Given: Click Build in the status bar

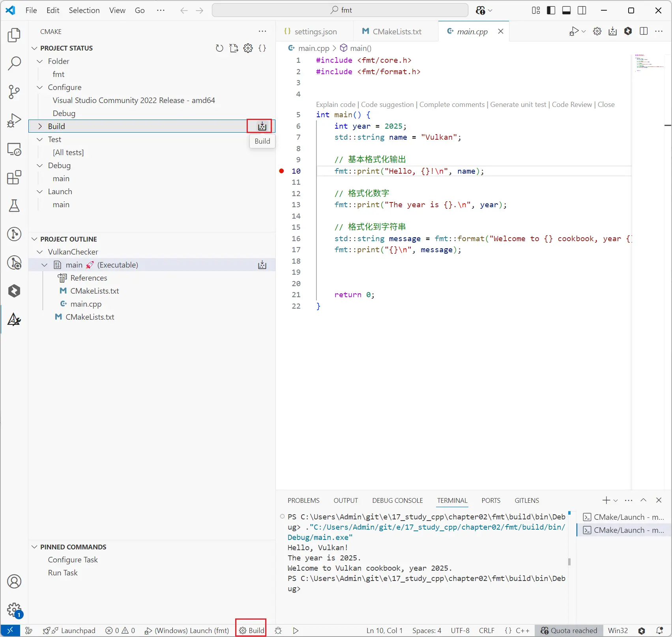Looking at the screenshot, I should pyautogui.click(x=251, y=630).
